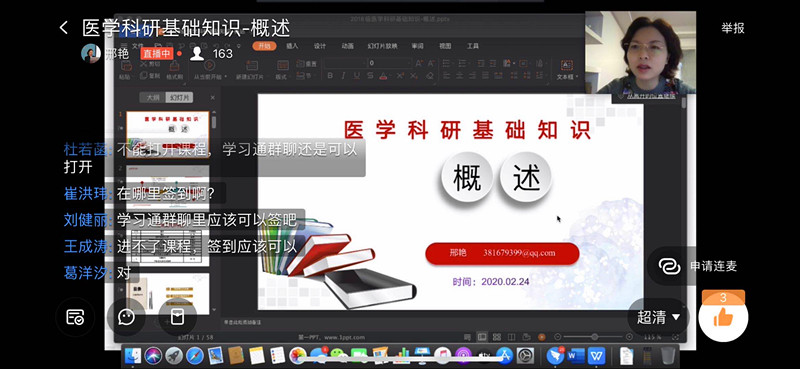
Task: Open the font name combo box
Action: click(344, 63)
